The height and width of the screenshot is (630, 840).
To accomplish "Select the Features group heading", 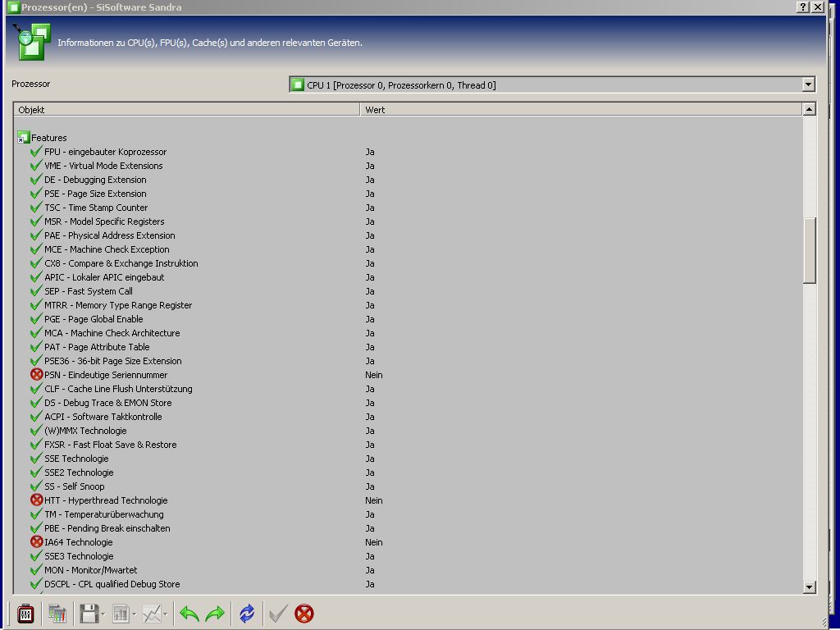I will [48, 138].
